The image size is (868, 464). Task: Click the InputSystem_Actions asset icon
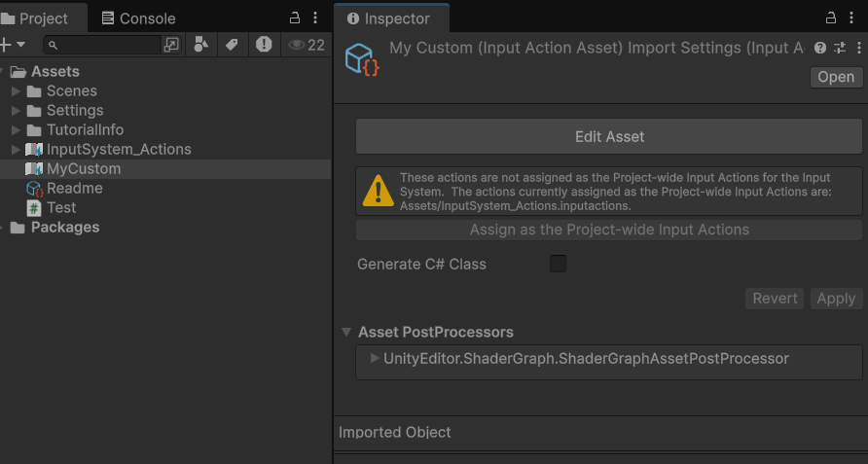(34, 150)
